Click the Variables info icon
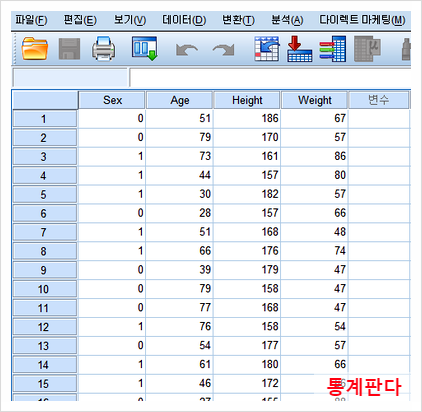The height and width of the screenshot is (412, 422). coord(333,49)
